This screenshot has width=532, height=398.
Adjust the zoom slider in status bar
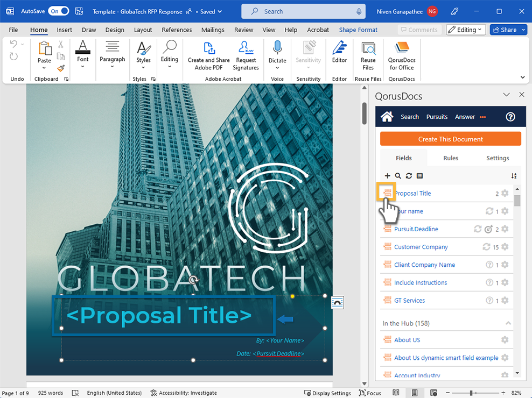(x=471, y=393)
